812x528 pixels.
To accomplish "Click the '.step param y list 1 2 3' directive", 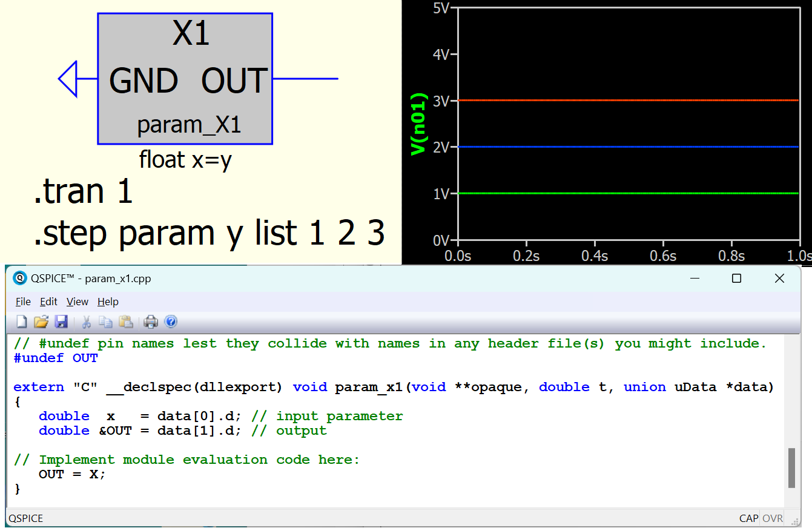I will [210, 234].
